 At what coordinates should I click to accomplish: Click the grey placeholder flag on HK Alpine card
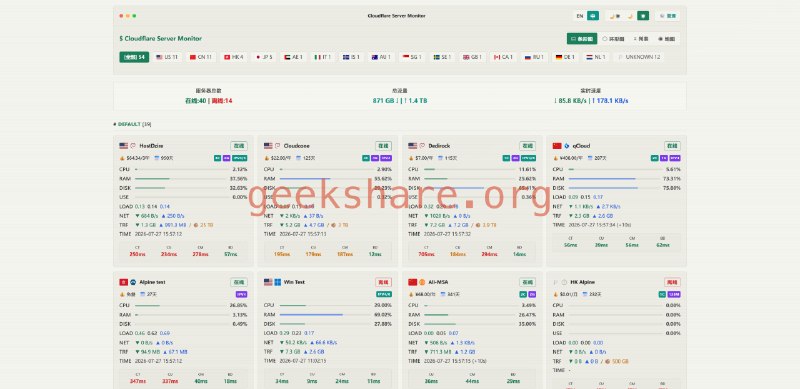pyautogui.click(x=556, y=282)
